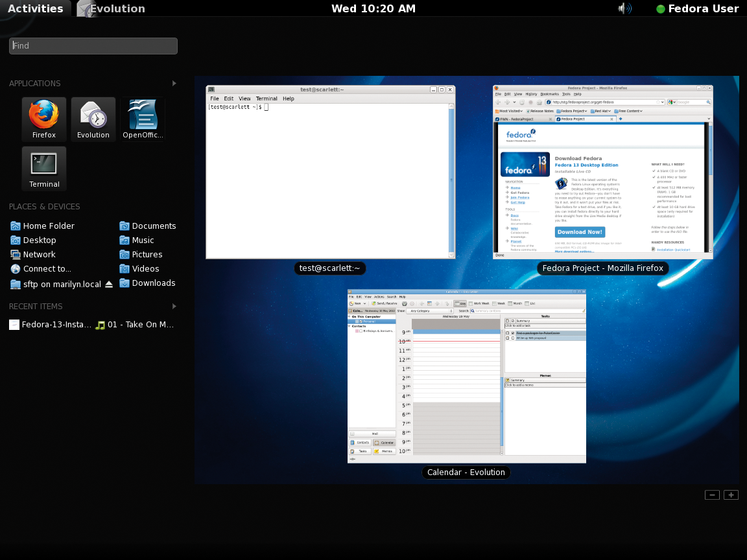Open the volume control in the top panel
Image resolution: width=747 pixels, height=560 pixels.
click(624, 8)
